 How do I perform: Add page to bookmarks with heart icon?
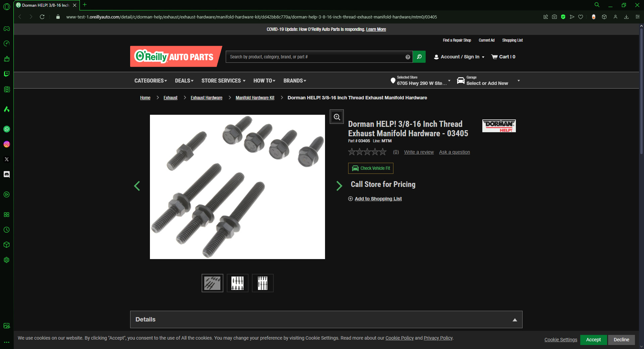click(581, 17)
